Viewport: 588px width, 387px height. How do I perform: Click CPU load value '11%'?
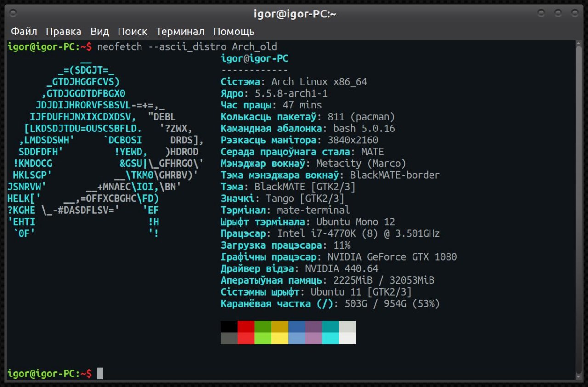click(342, 245)
